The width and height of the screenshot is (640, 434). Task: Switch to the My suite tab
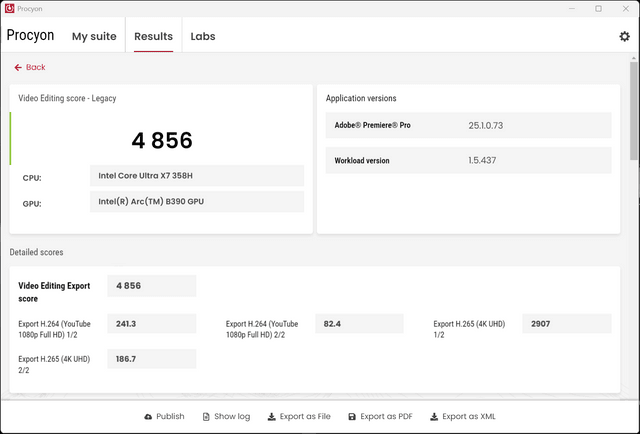tap(94, 36)
